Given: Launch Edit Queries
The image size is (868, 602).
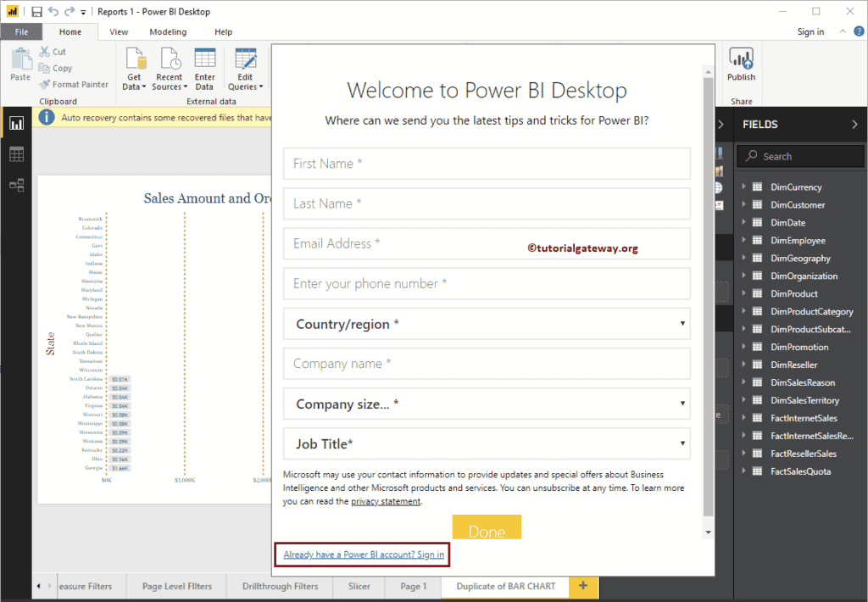Looking at the screenshot, I should click(x=245, y=68).
